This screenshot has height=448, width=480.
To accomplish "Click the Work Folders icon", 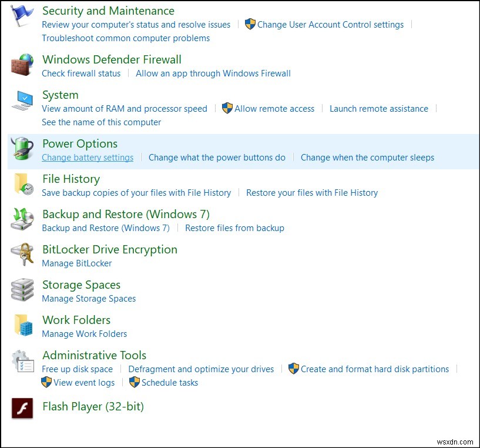I will pos(24,325).
